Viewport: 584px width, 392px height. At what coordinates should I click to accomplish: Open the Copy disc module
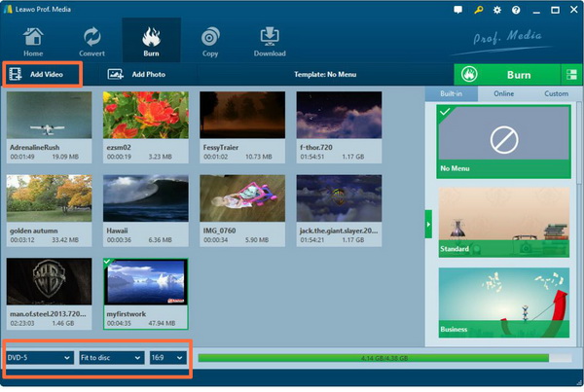(210, 41)
